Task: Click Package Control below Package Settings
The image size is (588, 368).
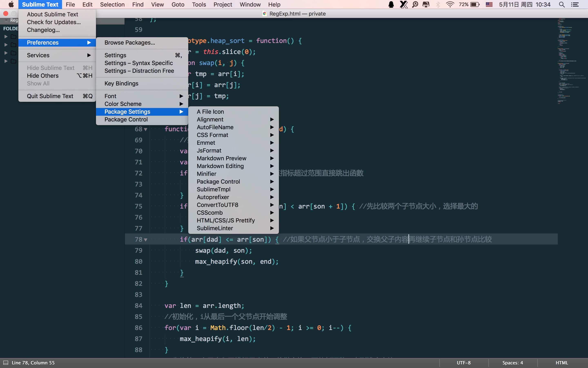Action: coord(142,120)
